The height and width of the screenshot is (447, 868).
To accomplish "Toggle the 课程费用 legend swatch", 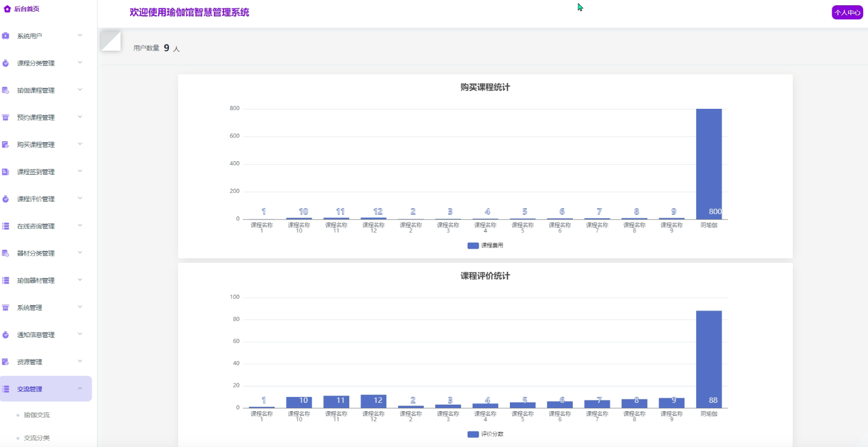I will point(473,245).
